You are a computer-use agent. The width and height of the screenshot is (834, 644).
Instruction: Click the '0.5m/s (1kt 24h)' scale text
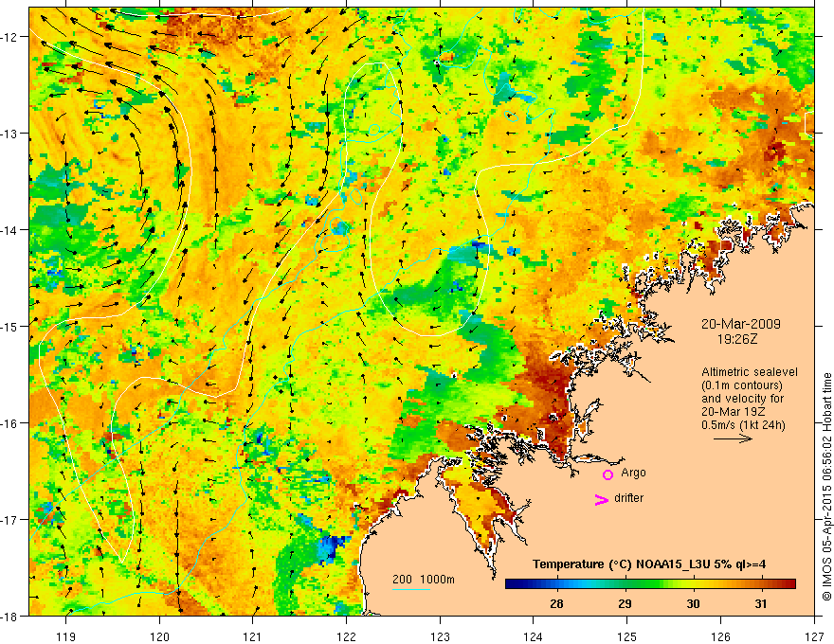pos(743,425)
